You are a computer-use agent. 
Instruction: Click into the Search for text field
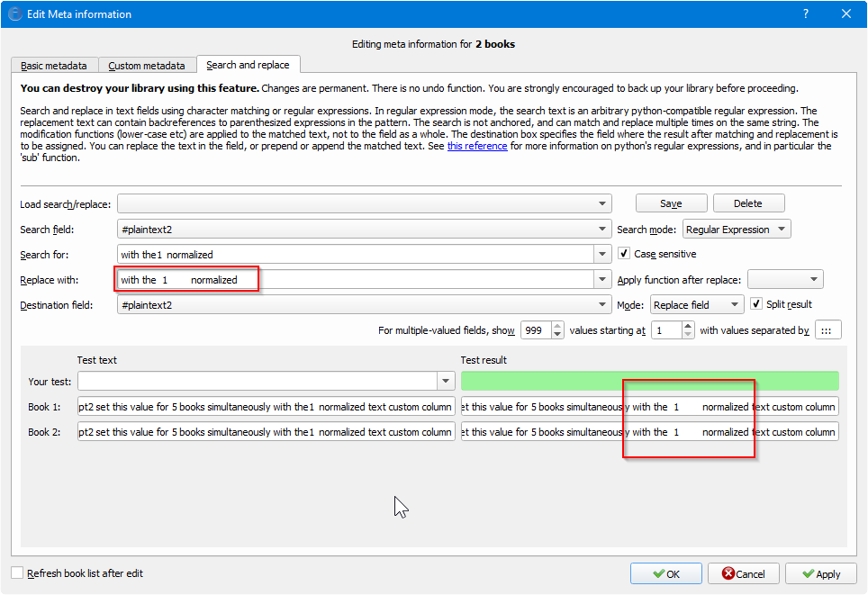[356, 255]
